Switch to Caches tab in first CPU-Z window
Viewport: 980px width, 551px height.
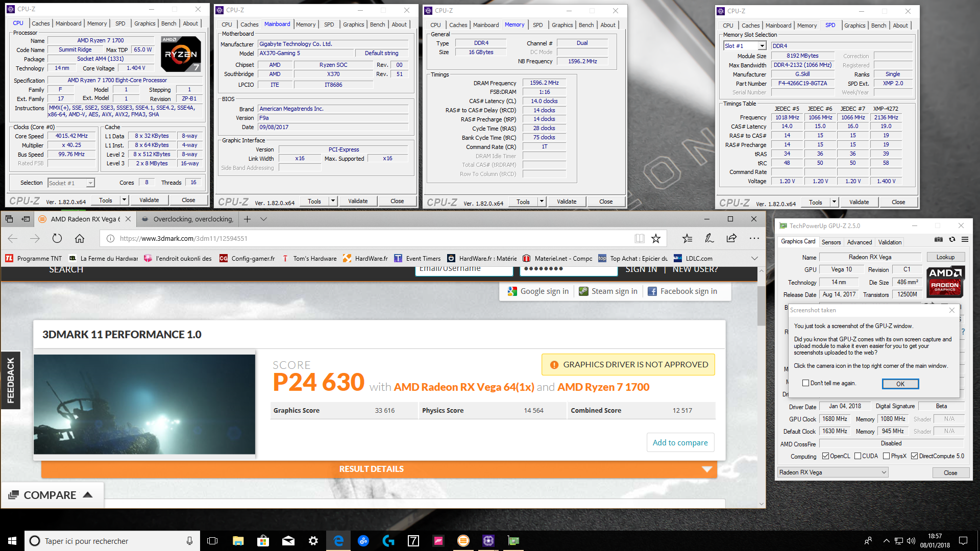click(x=41, y=23)
